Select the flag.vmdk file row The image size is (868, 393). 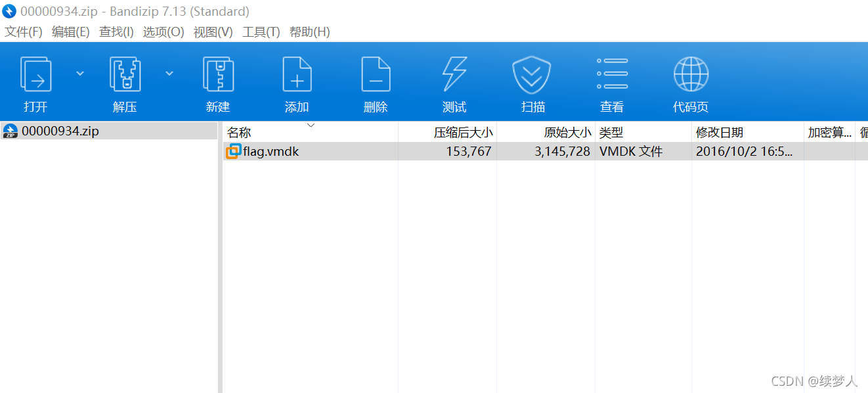pos(546,151)
